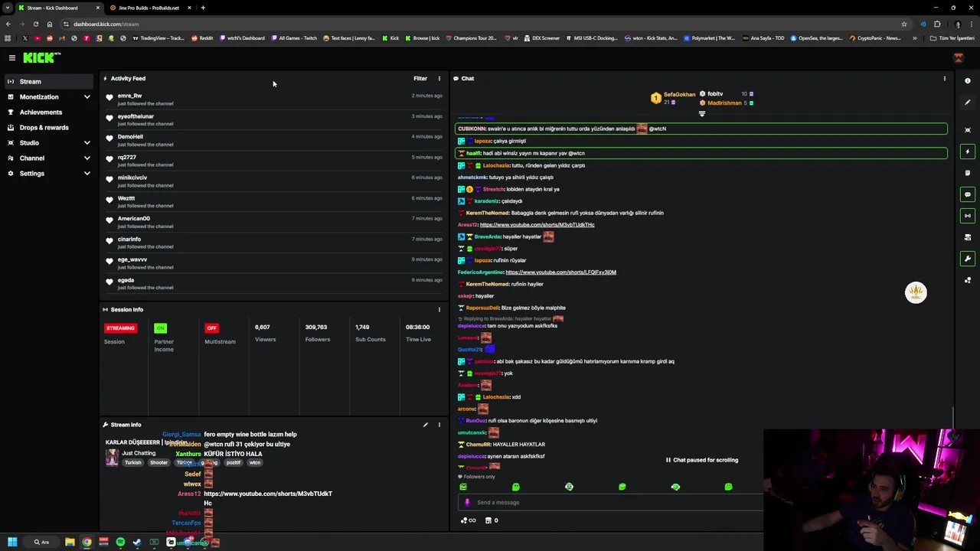Toggle the chat bubble panel in right sidebar
The image size is (980, 551).
(968, 194)
